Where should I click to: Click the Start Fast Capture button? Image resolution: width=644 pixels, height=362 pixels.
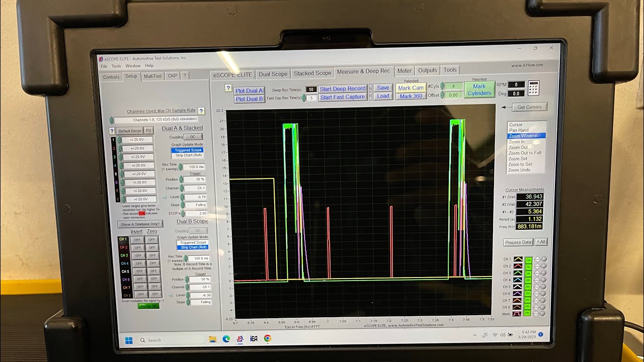(342, 97)
